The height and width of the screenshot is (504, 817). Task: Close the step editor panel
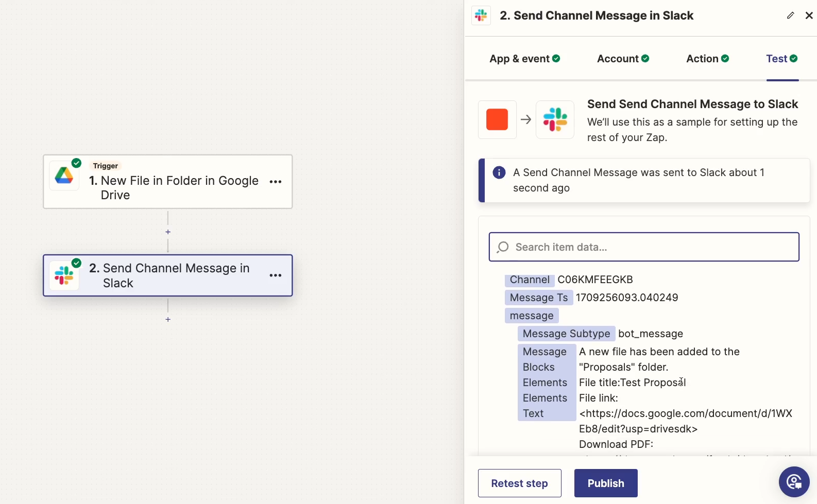click(x=809, y=15)
